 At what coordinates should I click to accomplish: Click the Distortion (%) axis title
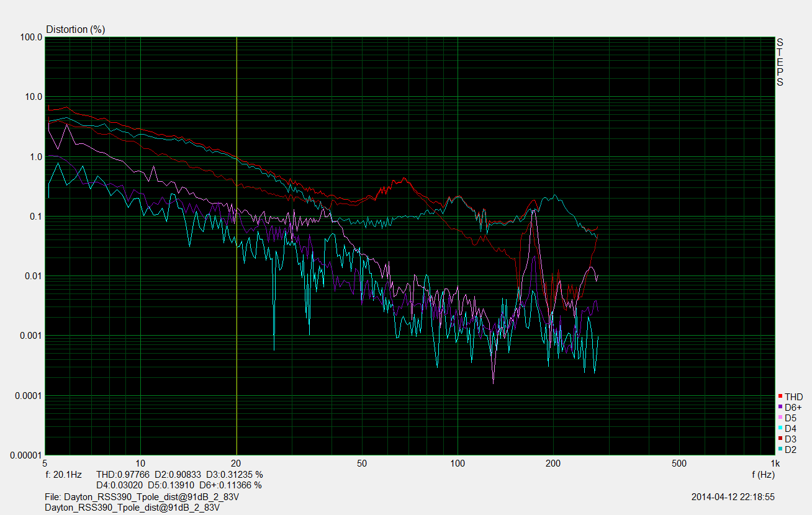(x=76, y=29)
